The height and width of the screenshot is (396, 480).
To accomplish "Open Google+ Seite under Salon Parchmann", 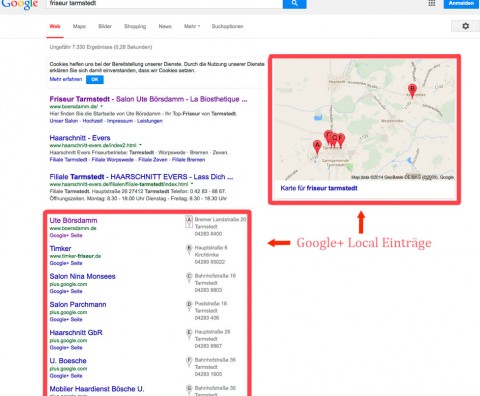I will point(66,319).
